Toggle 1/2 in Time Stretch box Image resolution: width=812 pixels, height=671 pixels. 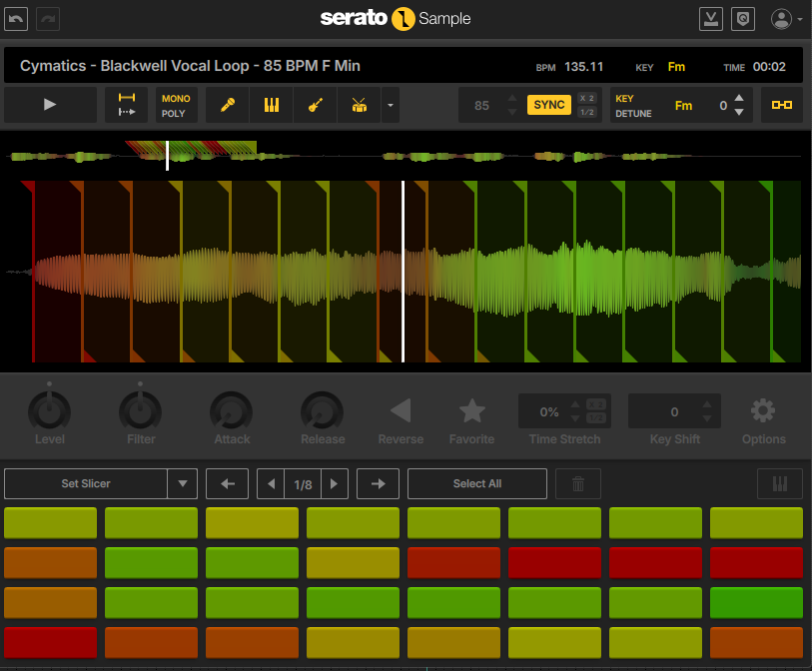point(595,417)
